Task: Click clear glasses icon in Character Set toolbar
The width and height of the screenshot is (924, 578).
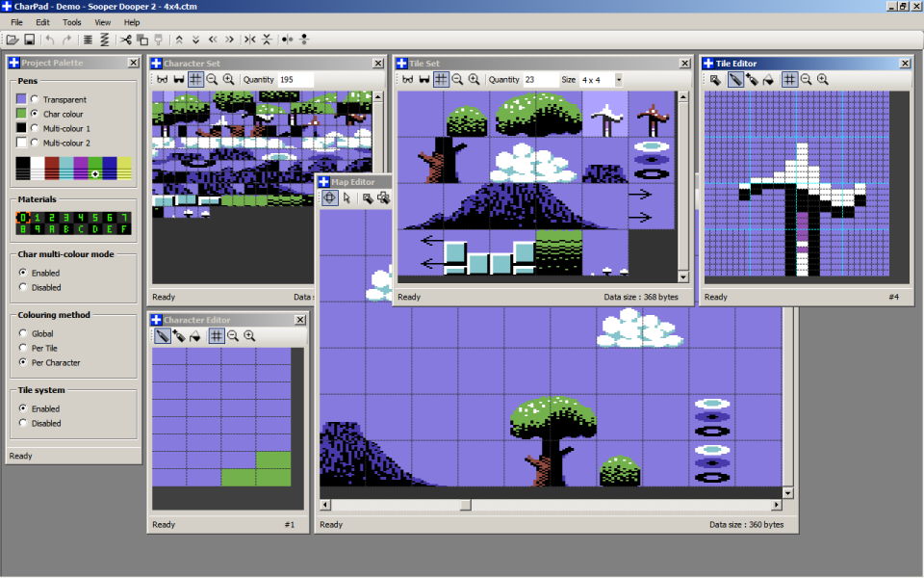Action: pyautogui.click(x=162, y=80)
